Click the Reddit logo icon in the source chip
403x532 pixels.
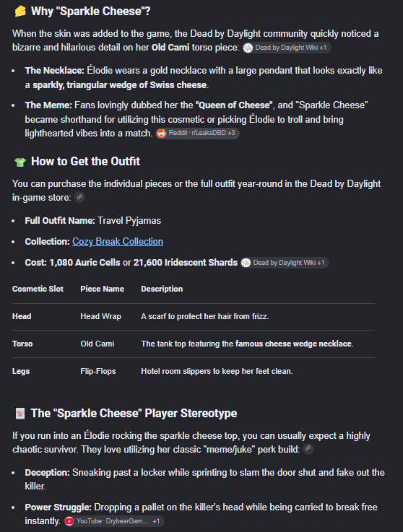161,133
